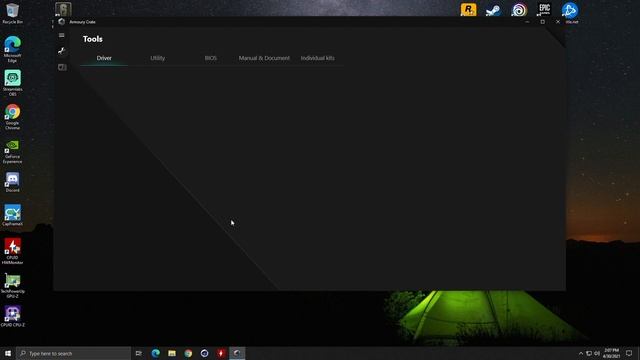This screenshot has width=640, height=360.
Task: Select the Google Chrome desktop shortcut
Action: 13,117
